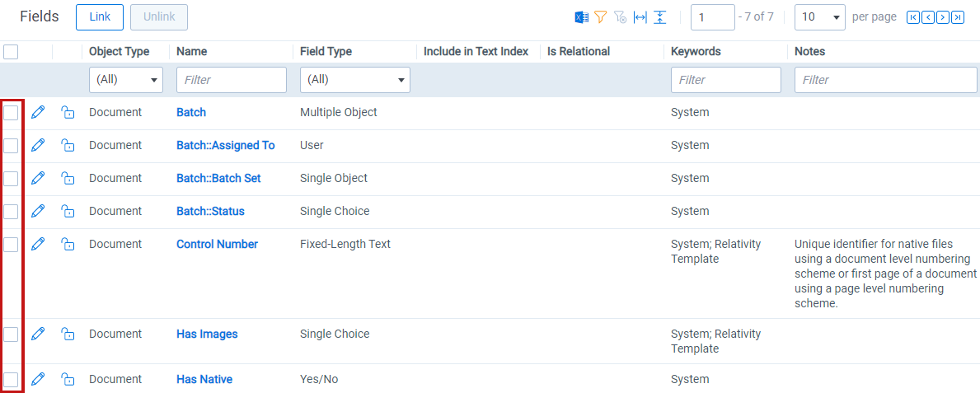This screenshot has width=980, height=393.
Task: Export the list to Excel
Action: click(581, 17)
